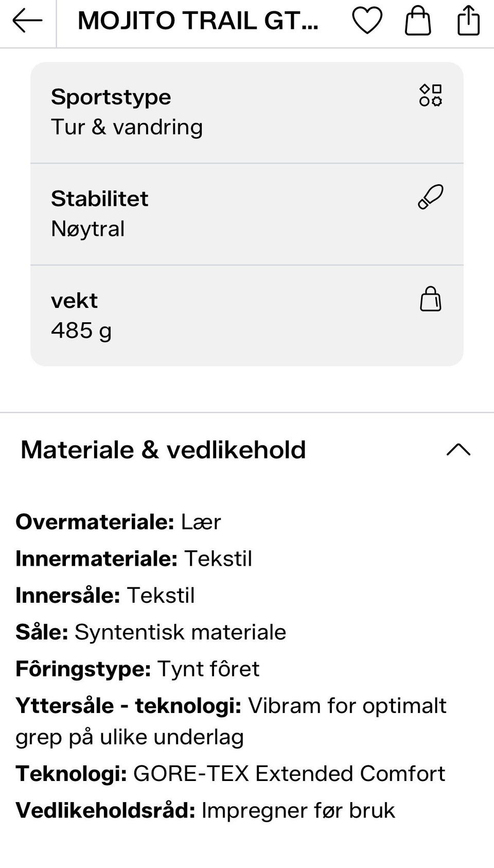Click the Vedlikeholdsråd: Impregner før bruk line

pyautogui.click(x=205, y=810)
